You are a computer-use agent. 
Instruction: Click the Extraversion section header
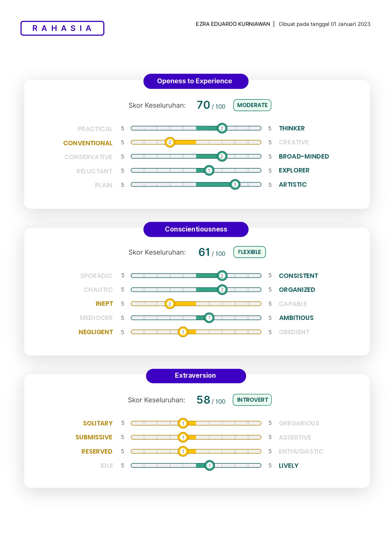(196, 376)
